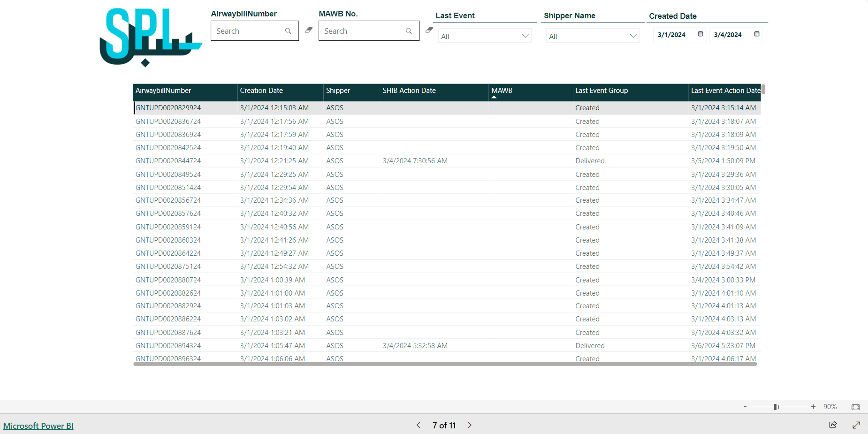Open page navigator showing 7 of 11
868x434 pixels.
(x=444, y=425)
